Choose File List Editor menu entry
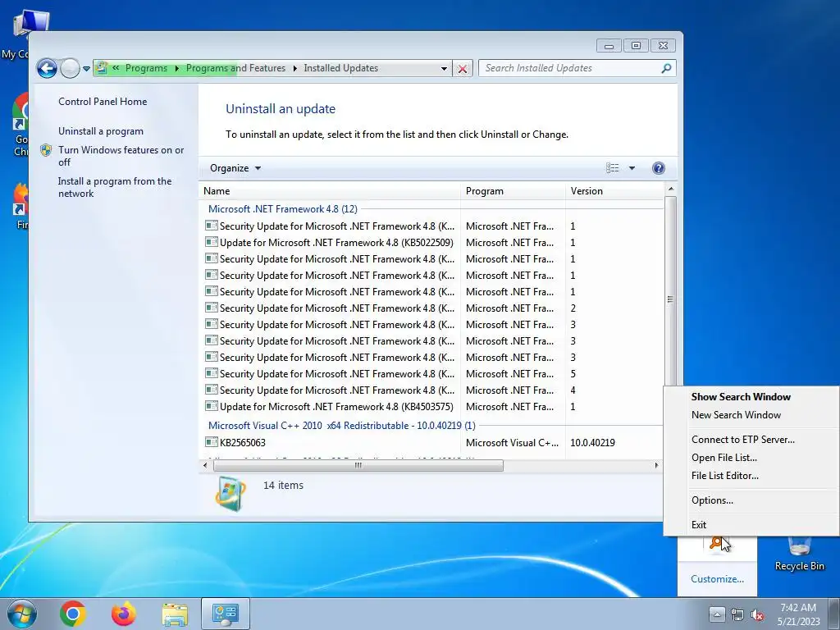The image size is (840, 630). 725,476
